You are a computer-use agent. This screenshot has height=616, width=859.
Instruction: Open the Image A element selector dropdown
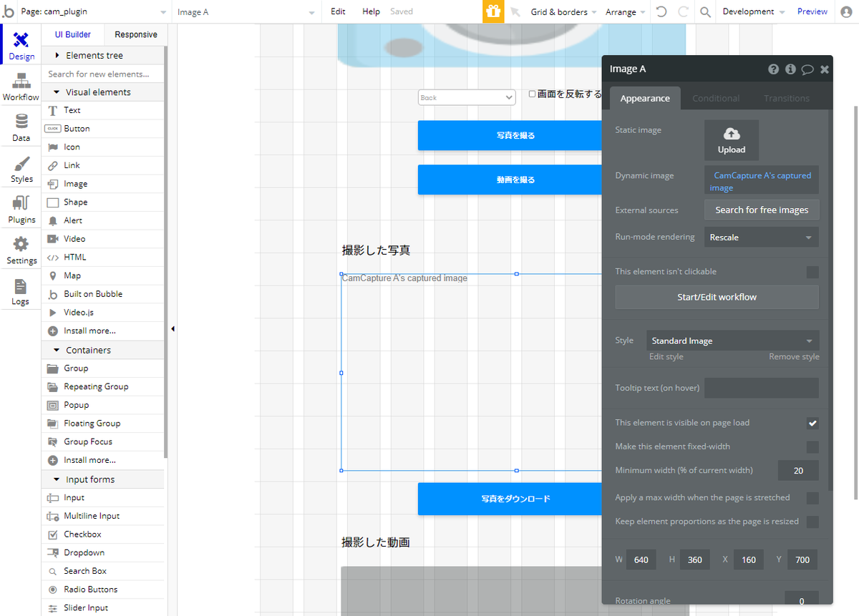click(246, 12)
